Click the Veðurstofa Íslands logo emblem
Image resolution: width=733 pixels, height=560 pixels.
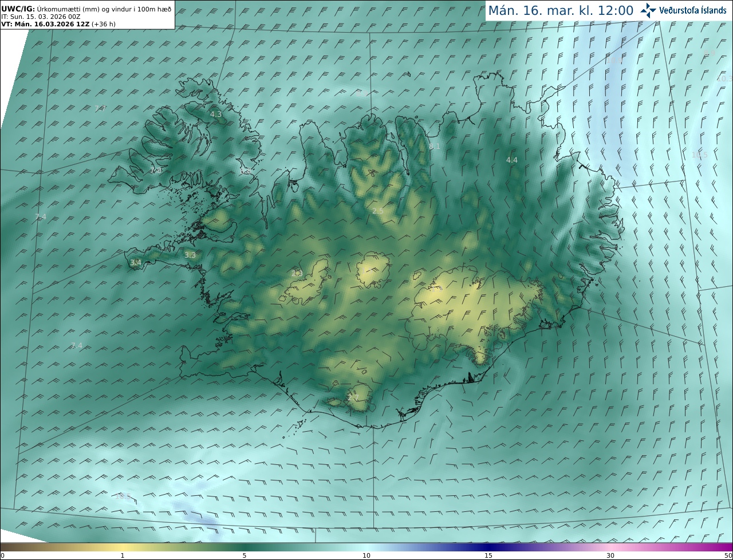click(648, 10)
